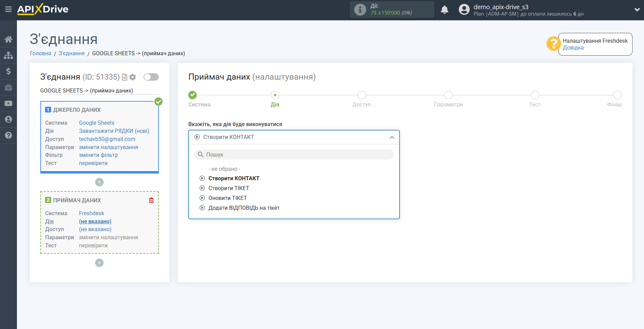Expand the account menu chevron

coord(637,10)
